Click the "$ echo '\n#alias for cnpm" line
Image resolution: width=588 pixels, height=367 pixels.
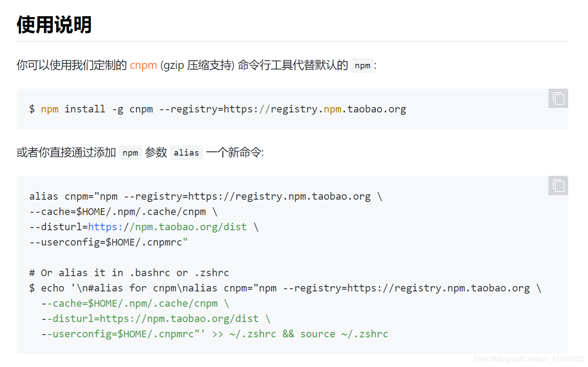(x=285, y=288)
